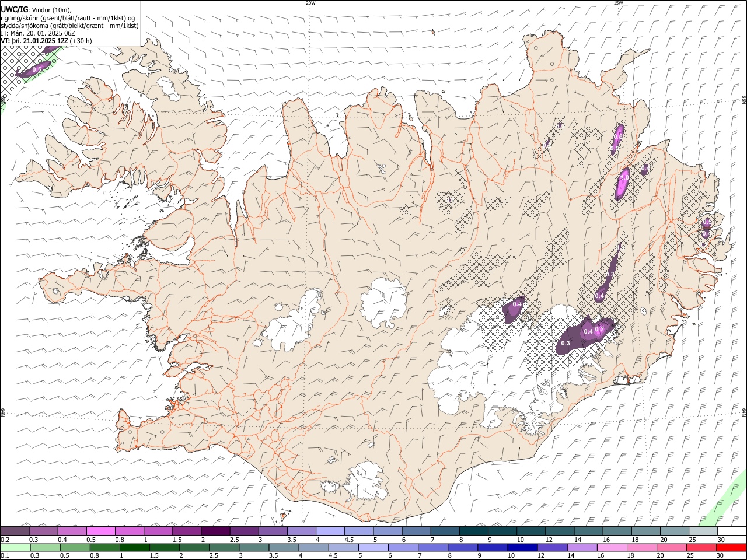Click the UWC/IG title text
Image resolution: width=747 pixels, height=560 pixels.
point(14,9)
